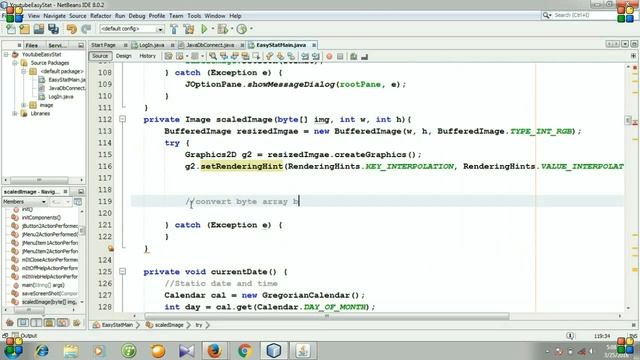Click the hint lightbulb on line 123

point(111,248)
